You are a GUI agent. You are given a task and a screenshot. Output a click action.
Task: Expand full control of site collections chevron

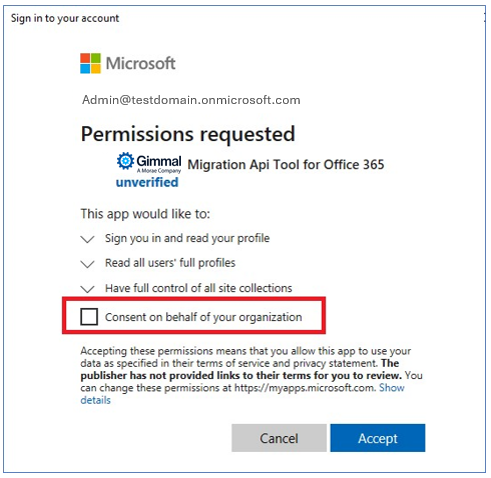87,289
